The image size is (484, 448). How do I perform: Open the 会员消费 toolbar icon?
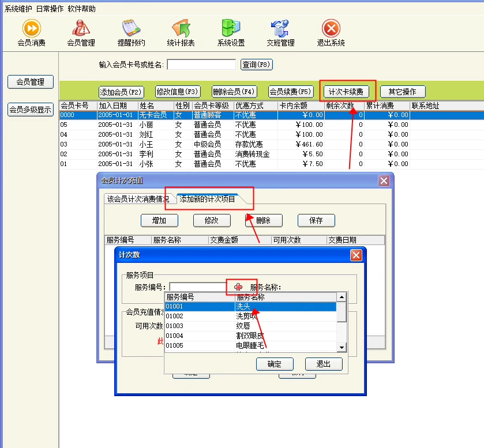click(32, 33)
